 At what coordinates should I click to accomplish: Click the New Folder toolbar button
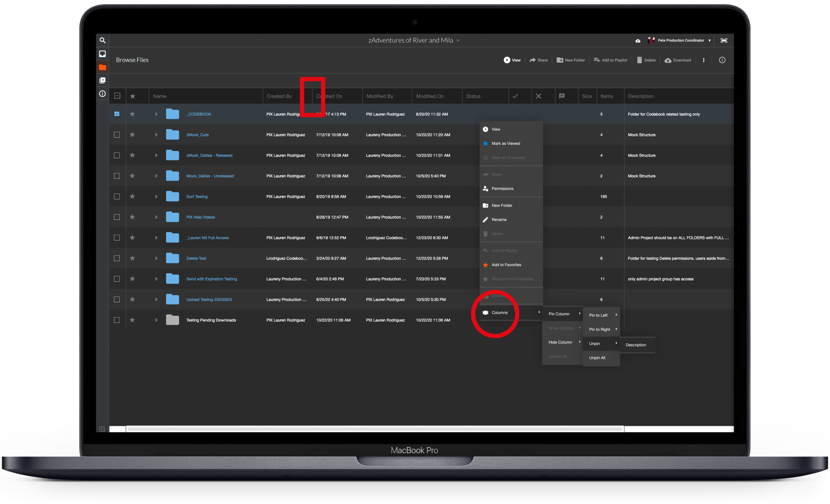[571, 60]
